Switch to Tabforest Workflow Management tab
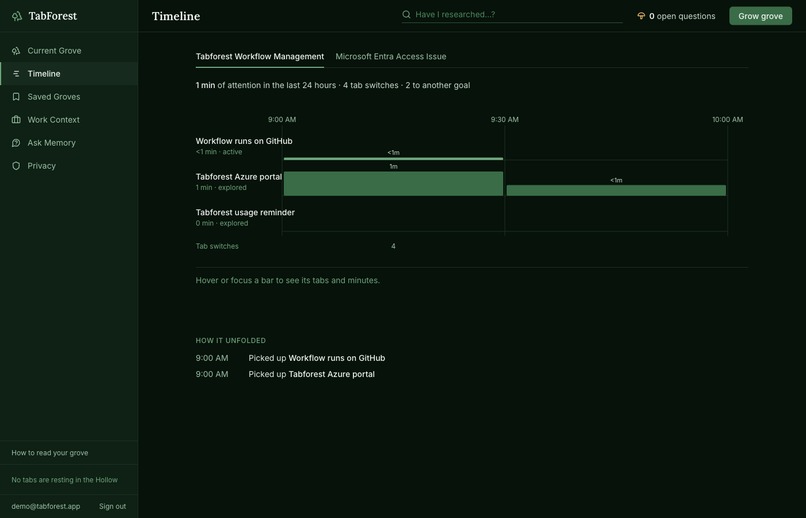The width and height of the screenshot is (806, 518). pos(260,57)
